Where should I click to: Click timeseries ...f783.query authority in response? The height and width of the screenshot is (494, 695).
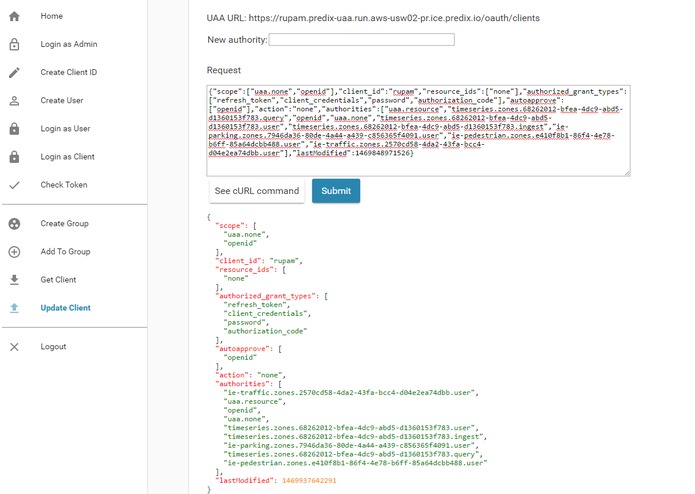tap(353, 455)
